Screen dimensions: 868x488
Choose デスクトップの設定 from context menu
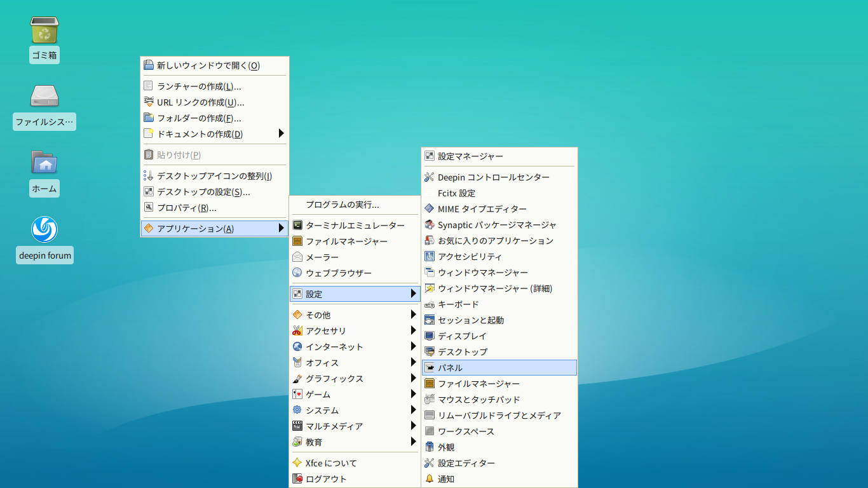coord(215,192)
